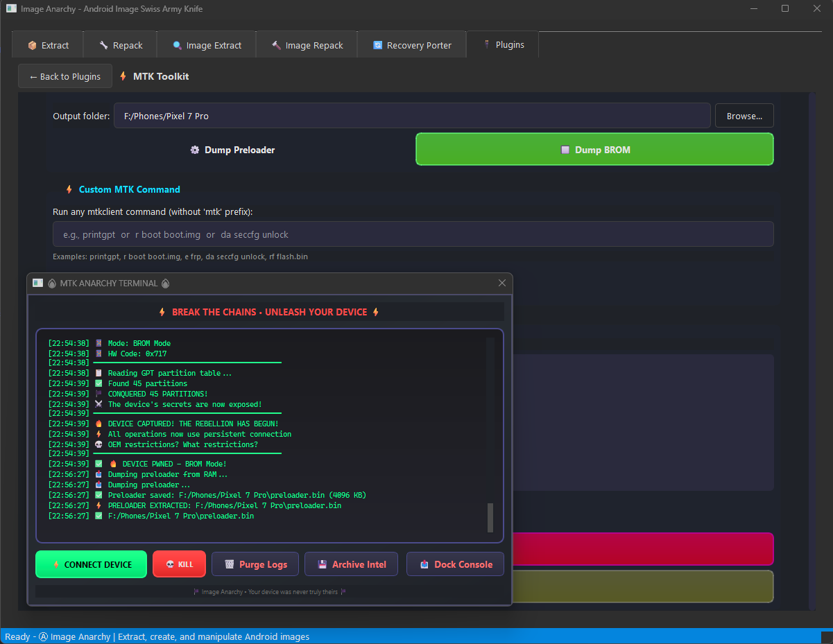
Task: Click the gear icon on Dump Preloader
Action: tap(194, 149)
